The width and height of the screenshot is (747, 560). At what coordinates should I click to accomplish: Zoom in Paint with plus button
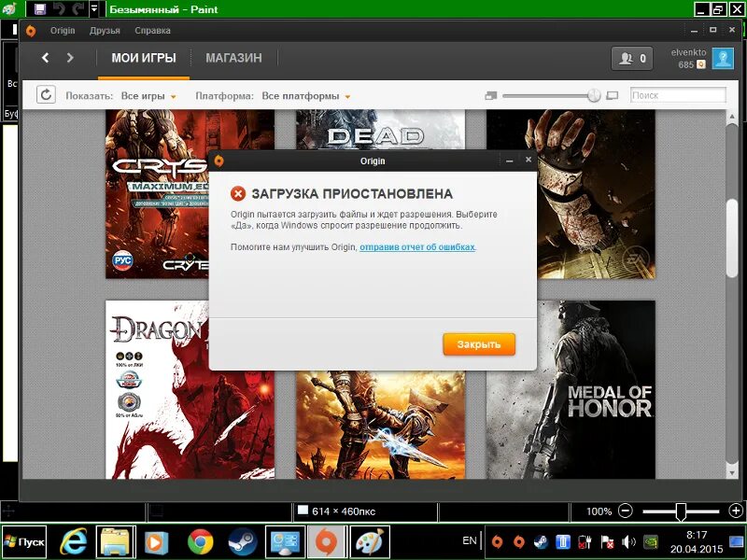click(x=736, y=511)
